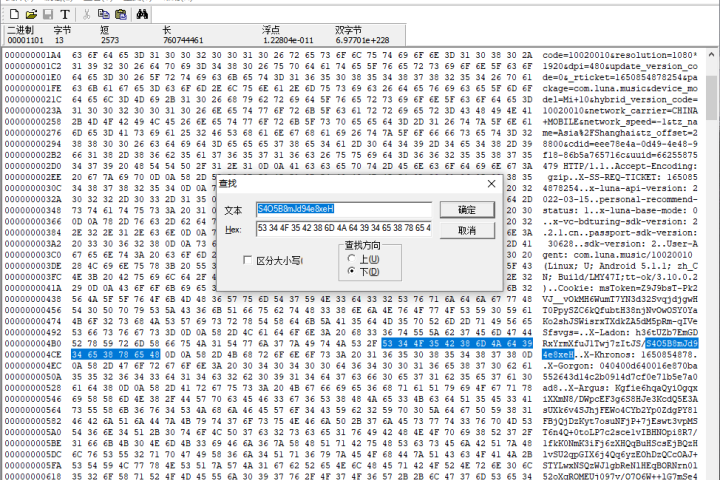This screenshot has width=720, height=480.
Task: Click the Open folder toolbar icon
Action: (x=33, y=15)
